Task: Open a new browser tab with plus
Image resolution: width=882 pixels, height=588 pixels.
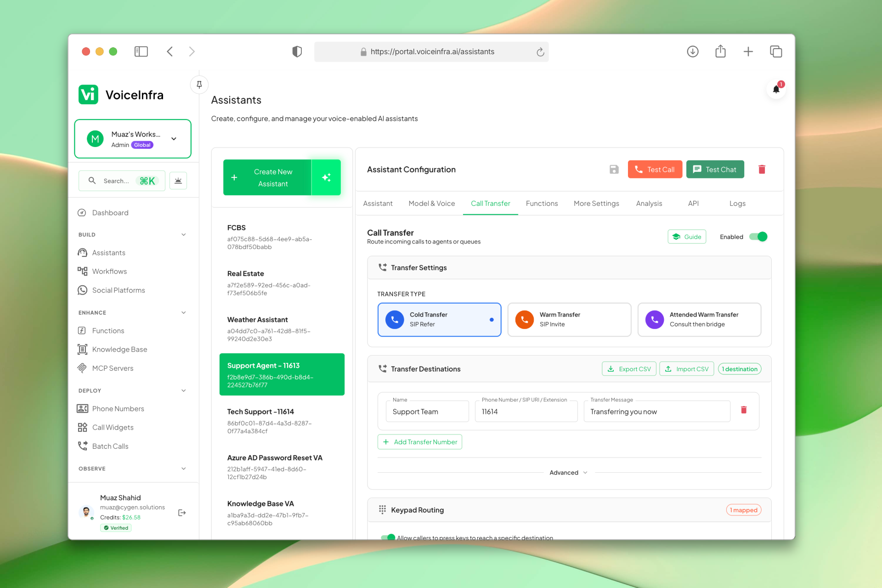Action: click(x=748, y=51)
